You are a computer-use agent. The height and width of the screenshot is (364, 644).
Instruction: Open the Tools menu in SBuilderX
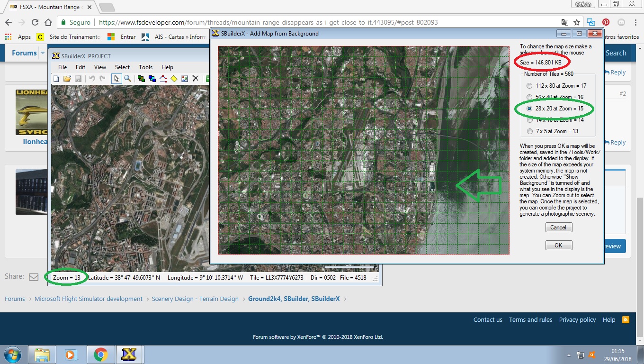click(x=145, y=67)
